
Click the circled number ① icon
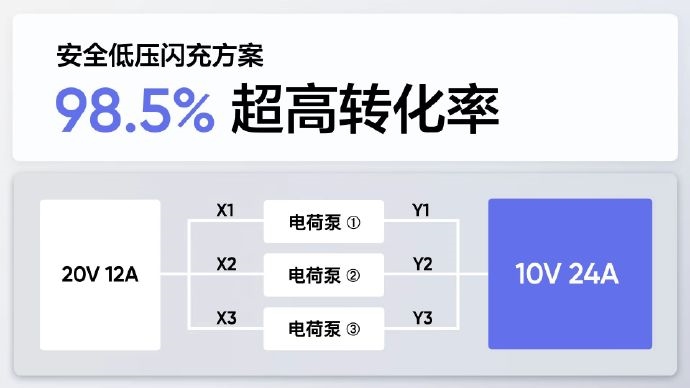[353, 223]
